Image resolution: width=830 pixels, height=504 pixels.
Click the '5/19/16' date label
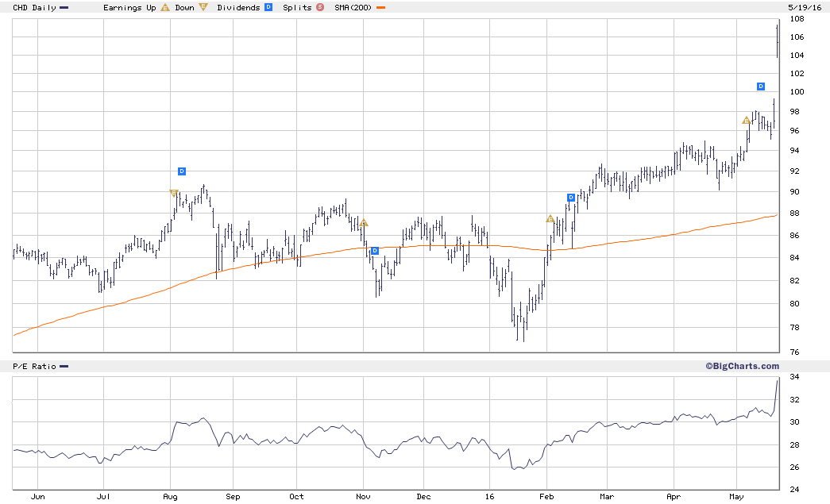805,7
